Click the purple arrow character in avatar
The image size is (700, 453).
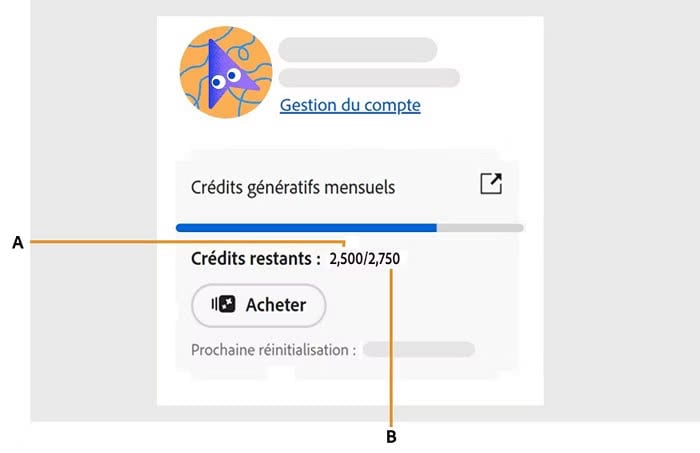pos(229,75)
